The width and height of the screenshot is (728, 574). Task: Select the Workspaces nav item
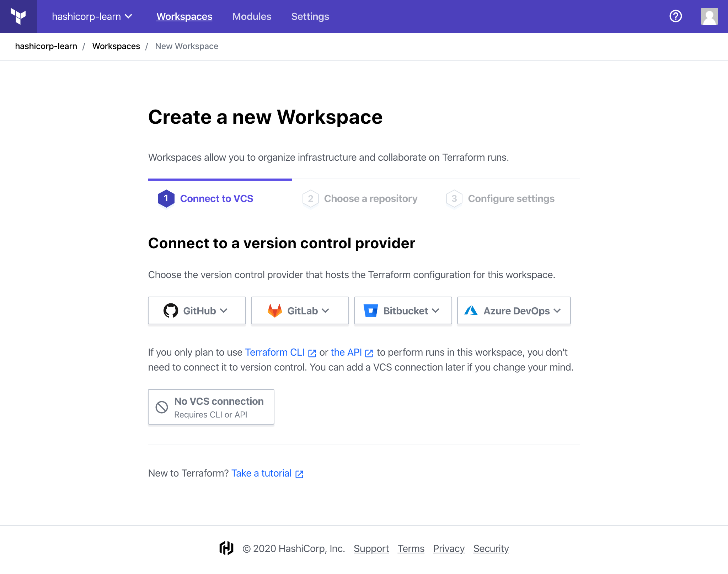tap(184, 16)
